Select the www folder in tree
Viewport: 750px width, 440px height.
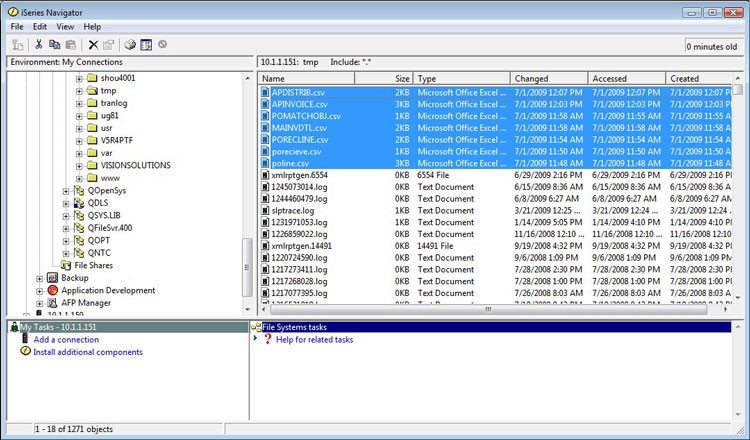(x=110, y=178)
